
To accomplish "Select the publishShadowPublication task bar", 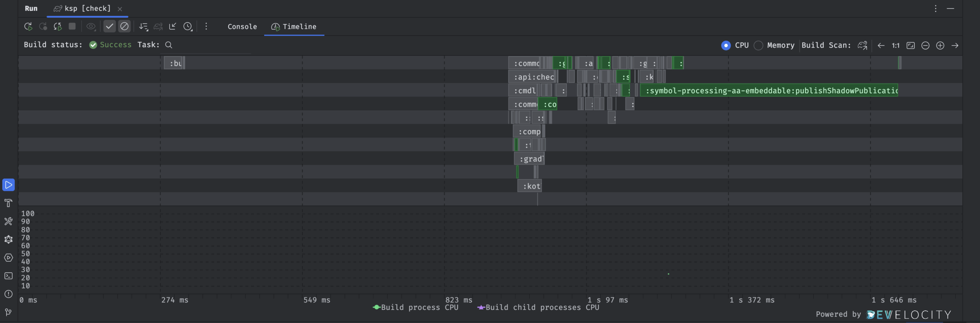I will click(769, 91).
